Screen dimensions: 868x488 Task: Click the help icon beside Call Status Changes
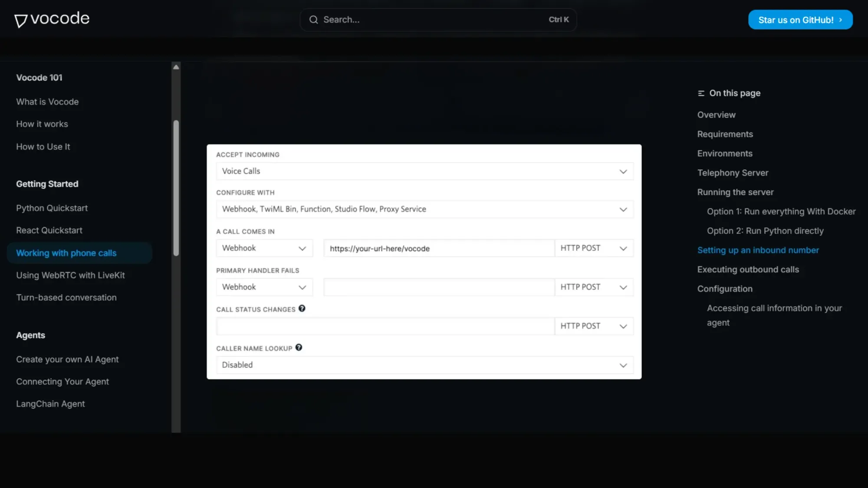[x=302, y=309]
